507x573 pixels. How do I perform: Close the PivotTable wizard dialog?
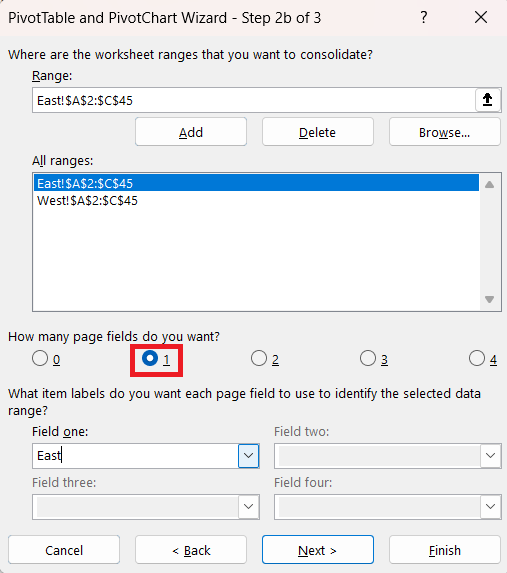481,17
